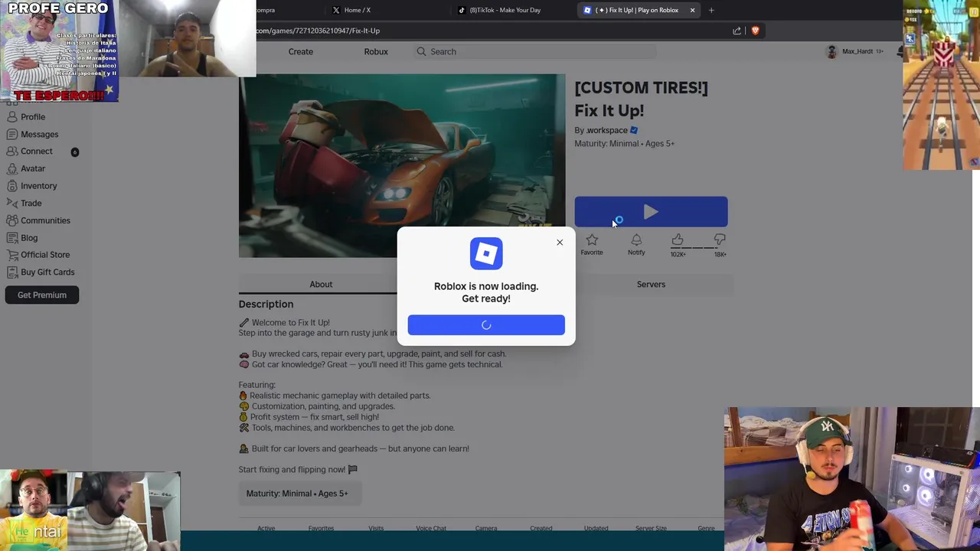
Task: Click the Voice Chat stat label
Action: pos(431,528)
